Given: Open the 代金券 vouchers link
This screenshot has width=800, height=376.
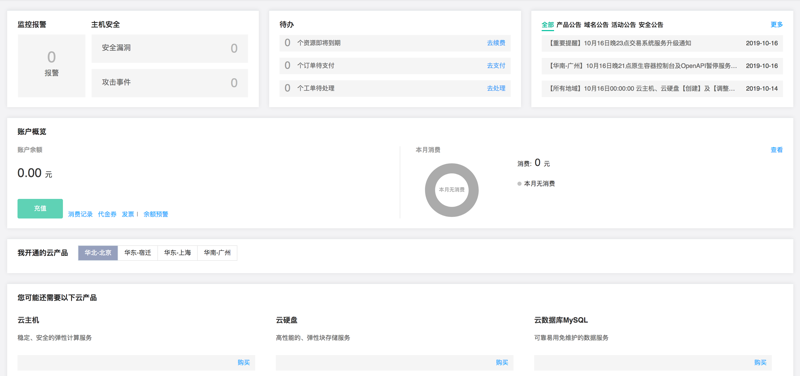Looking at the screenshot, I should tap(107, 214).
